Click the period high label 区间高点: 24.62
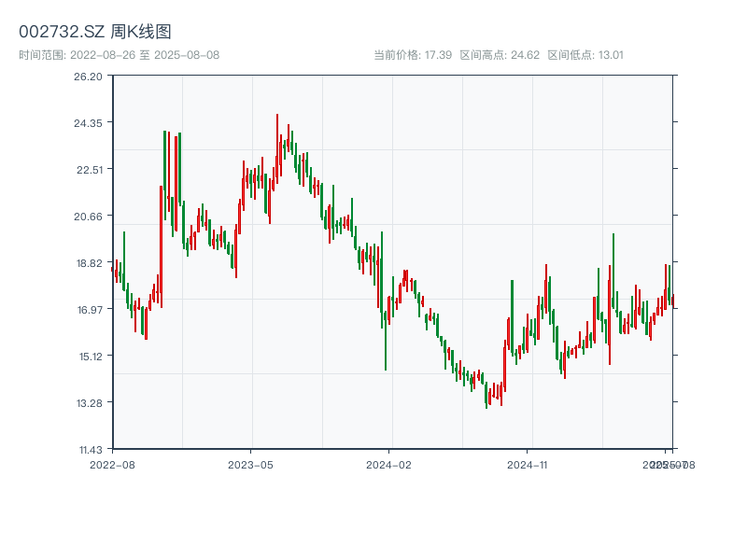Viewport: 747px width, 560px height. click(x=500, y=55)
